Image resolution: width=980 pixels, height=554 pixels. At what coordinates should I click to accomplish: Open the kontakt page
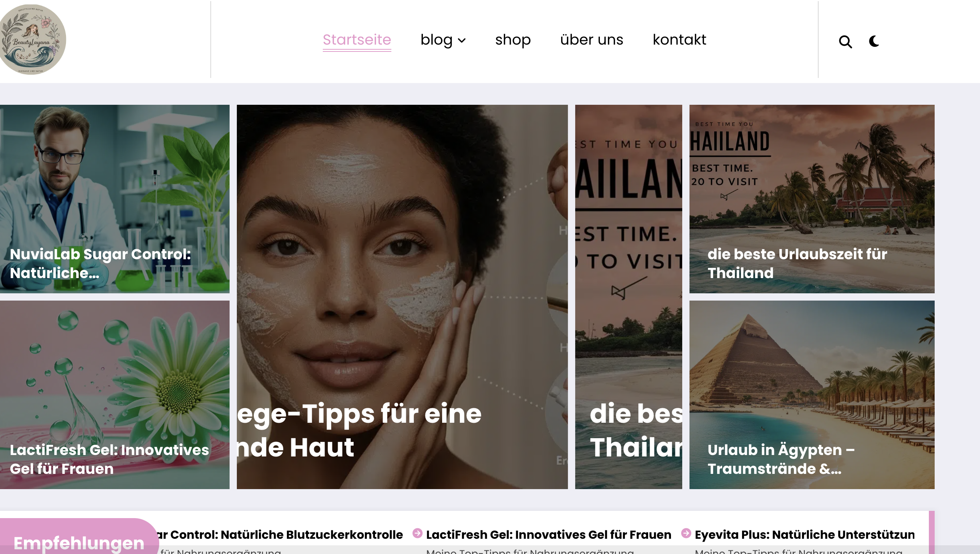point(679,40)
